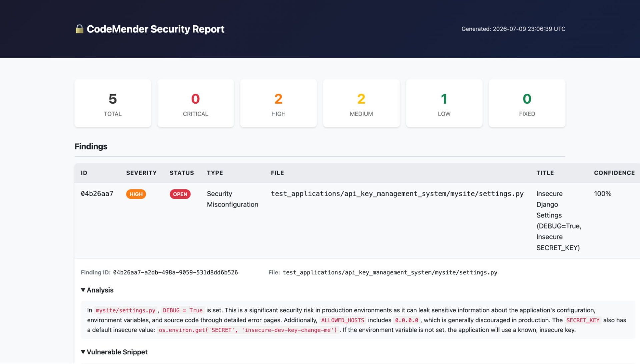Click the CONFIDENCE column header
The height and width of the screenshot is (364, 640).
click(x=614, y=173)
